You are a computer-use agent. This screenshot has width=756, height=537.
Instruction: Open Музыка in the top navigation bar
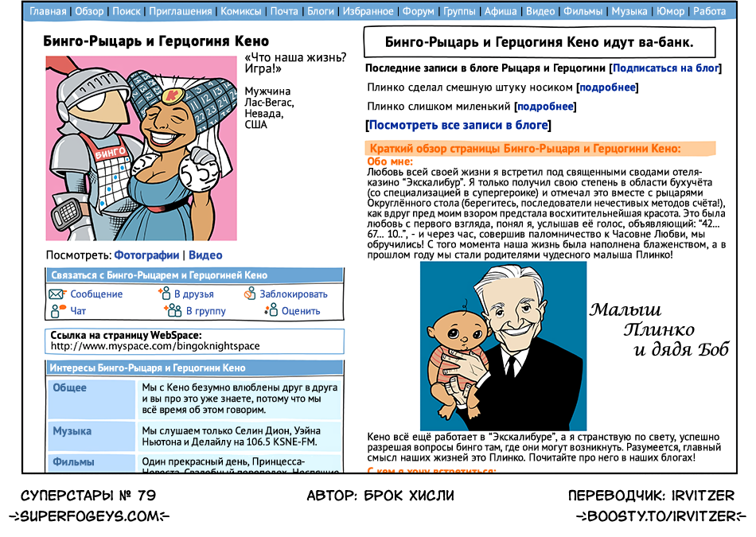coord(629,11)
